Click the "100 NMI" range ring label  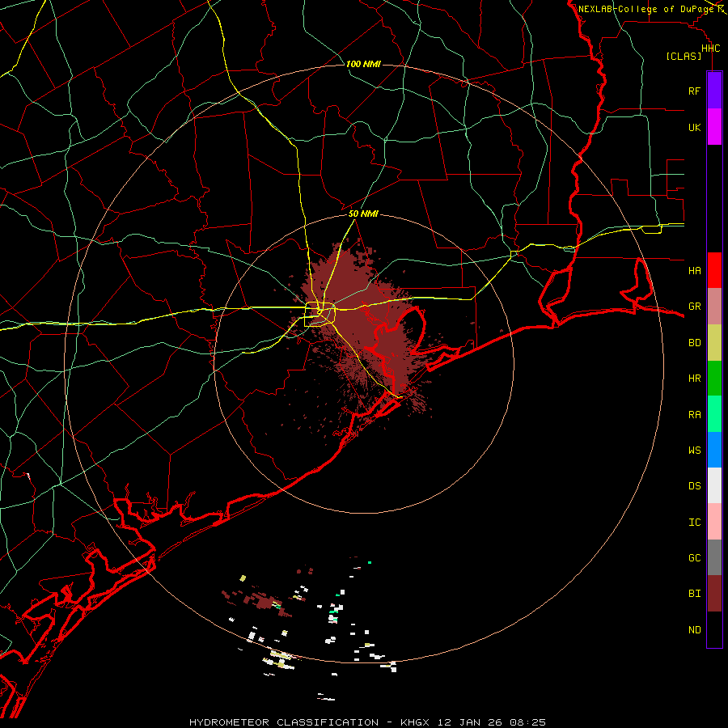point(363,64)
